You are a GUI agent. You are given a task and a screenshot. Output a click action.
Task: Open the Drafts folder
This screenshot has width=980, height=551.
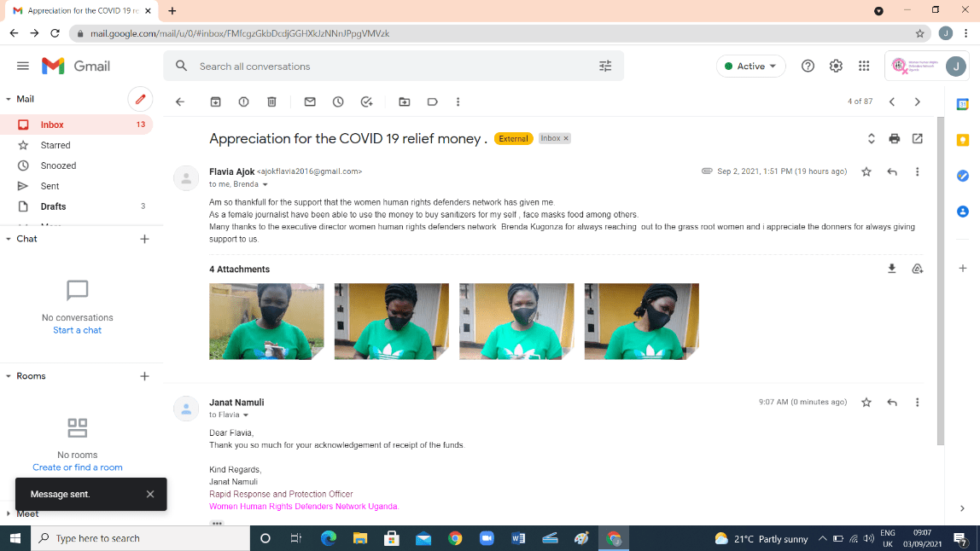pyautogui.click(x=76, y=206)
